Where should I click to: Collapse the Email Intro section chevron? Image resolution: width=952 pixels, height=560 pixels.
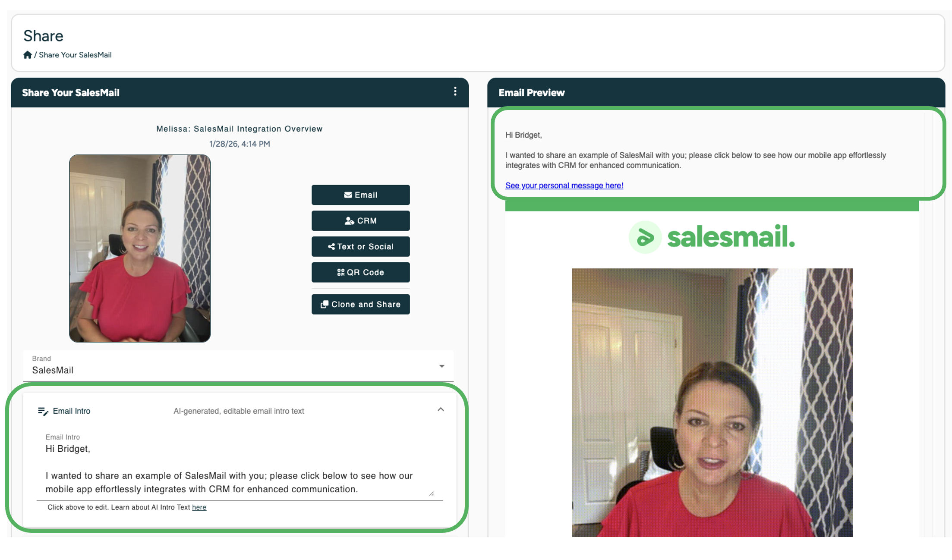click(441, 409)
